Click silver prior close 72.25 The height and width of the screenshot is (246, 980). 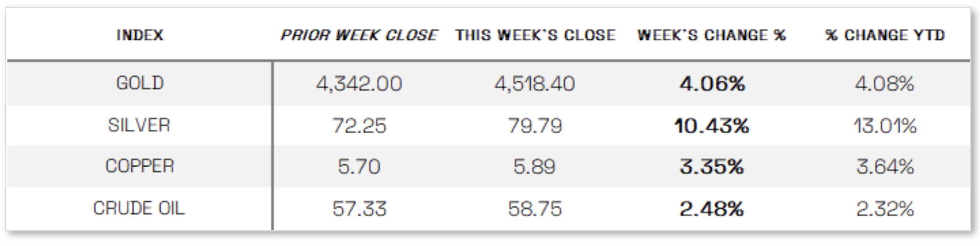[359, 126]
